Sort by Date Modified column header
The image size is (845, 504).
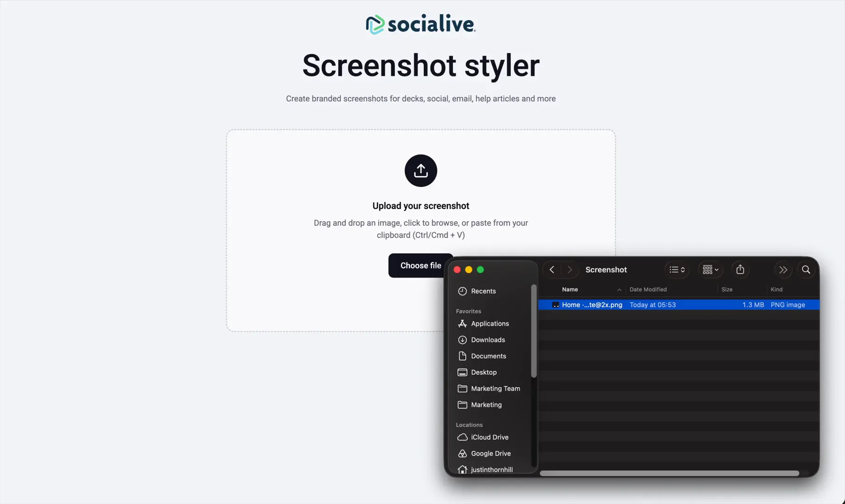[648, 289]
